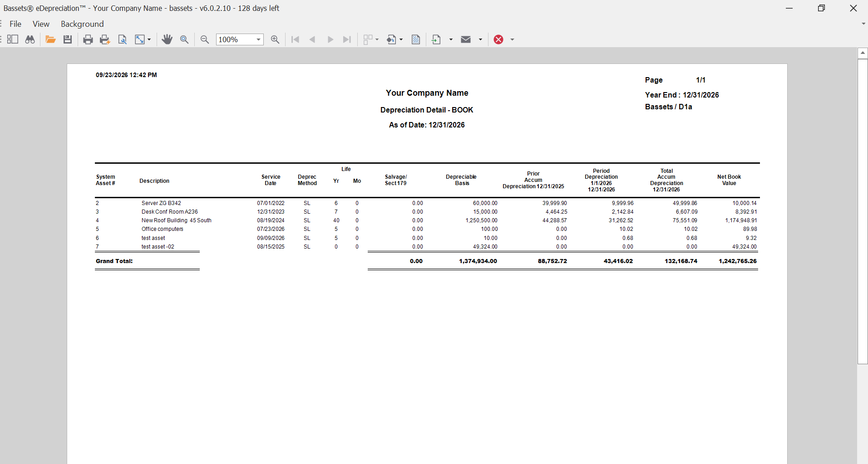
Task: Click the Export document icon
Action: pos(436,39)
